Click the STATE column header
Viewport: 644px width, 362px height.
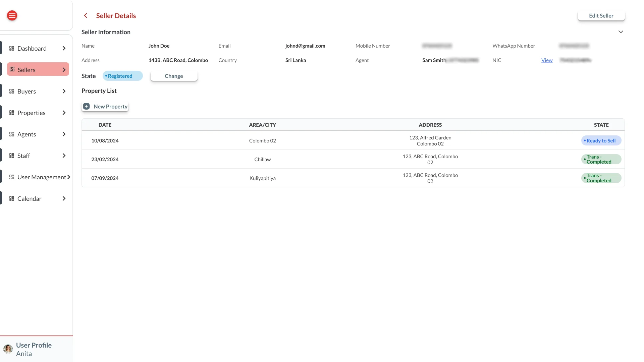[x=601, y=125]
